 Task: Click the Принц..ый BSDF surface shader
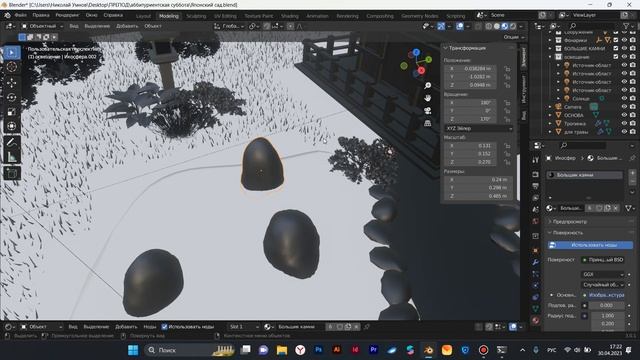click(x=603, y=260)
